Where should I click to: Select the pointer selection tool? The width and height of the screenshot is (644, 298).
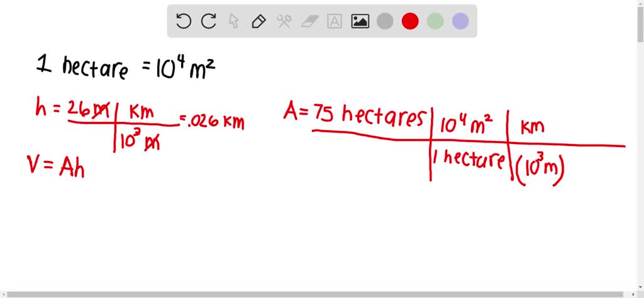[234, 21]
